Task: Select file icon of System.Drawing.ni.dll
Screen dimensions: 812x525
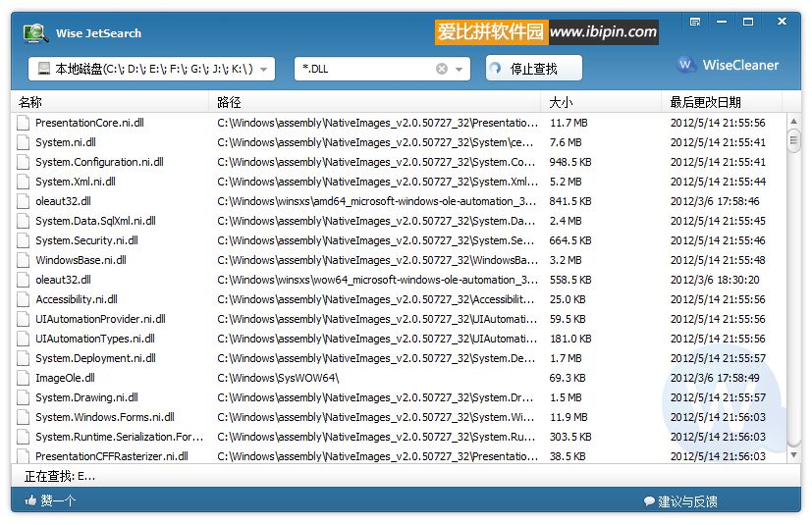Action: (x=23, y=397)
